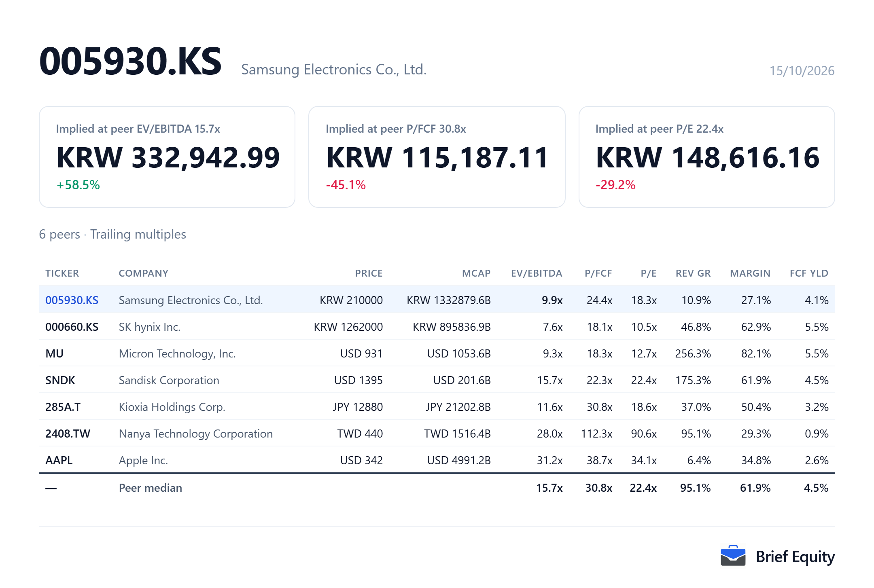Viewport: 874px width, 588px height.
Task: Click the Brief Equity brand name
Action: [x=795, y=556]
